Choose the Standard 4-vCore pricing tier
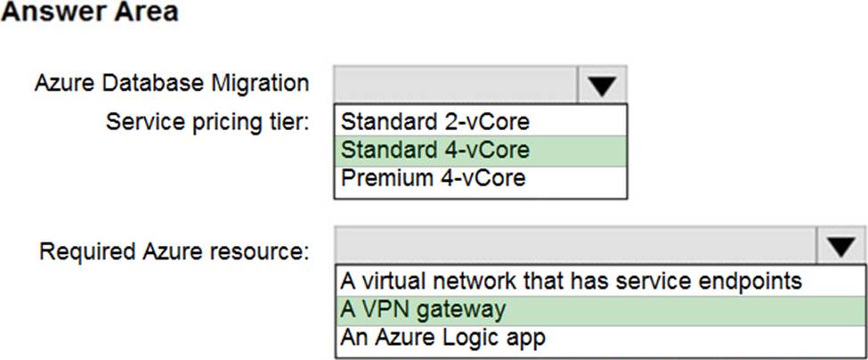Screen dimensions: 868x360 (435, 149)
